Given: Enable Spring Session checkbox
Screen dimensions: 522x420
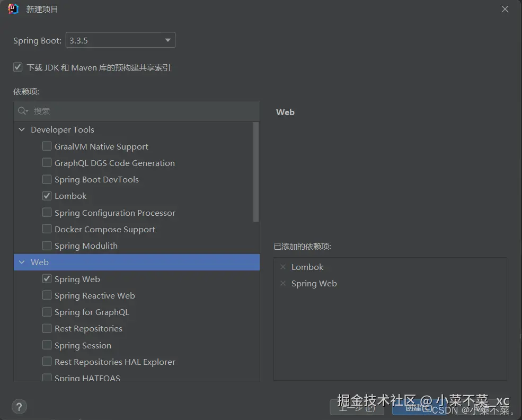Looking at the screenshot, I should 47,345.
